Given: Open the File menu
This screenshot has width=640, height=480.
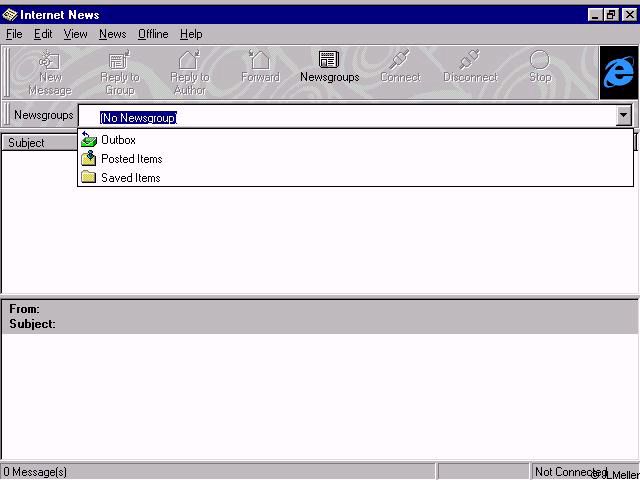Looking at the screenshot, I should 14,34.
